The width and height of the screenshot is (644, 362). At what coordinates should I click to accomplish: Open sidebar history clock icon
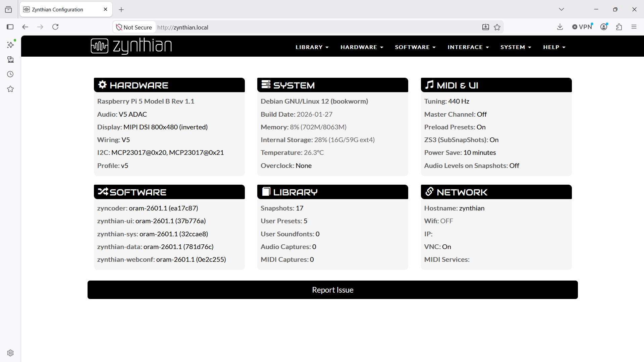10,74
